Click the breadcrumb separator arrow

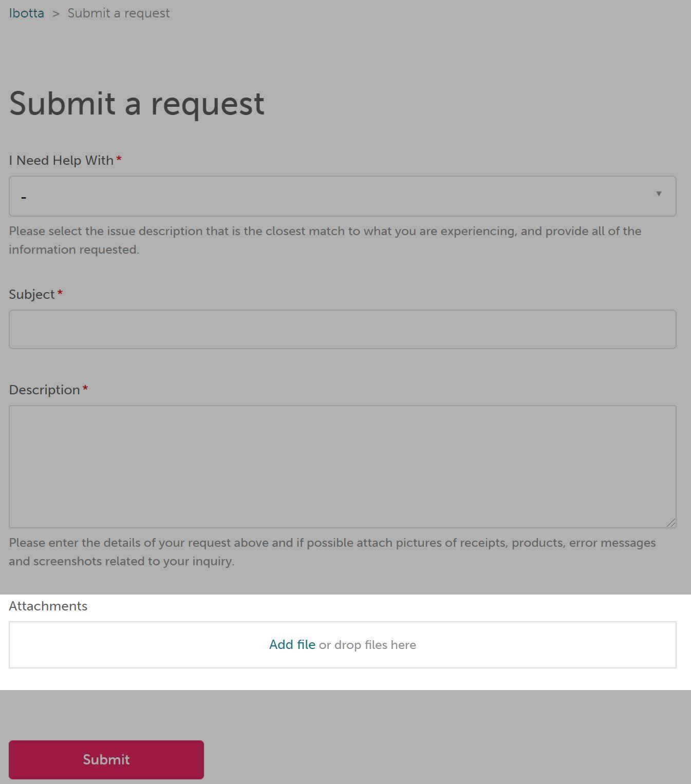pyautogui.click(x=56, y=14)
